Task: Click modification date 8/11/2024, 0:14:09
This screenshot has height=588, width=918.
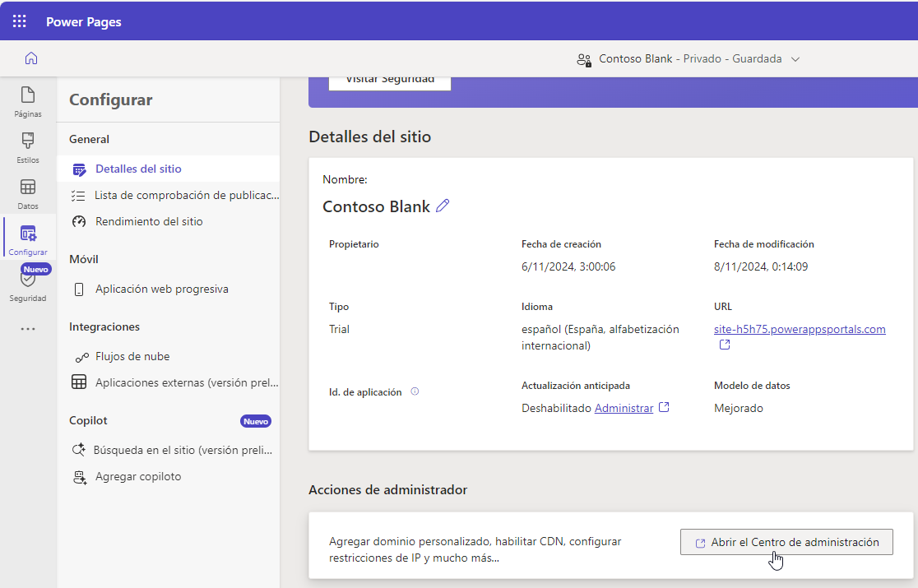Action: pos(761,266)
